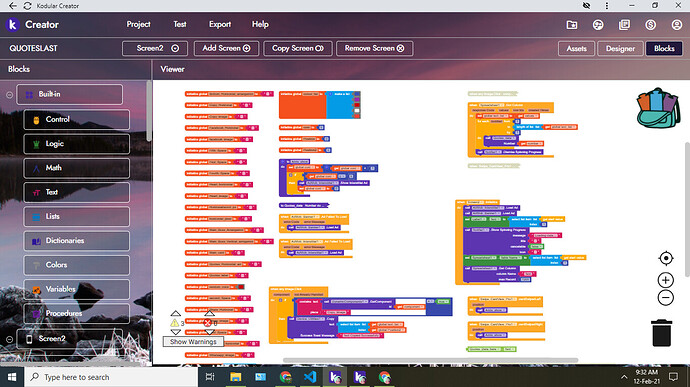Click the trash can to delete blocks
Viewport: 690px width, 387px height.
coord(661,333)
